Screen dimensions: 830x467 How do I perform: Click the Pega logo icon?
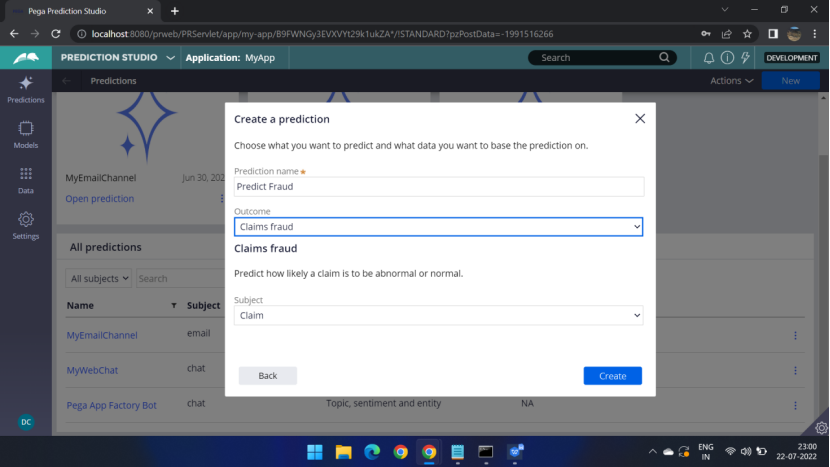click(25, 58)
